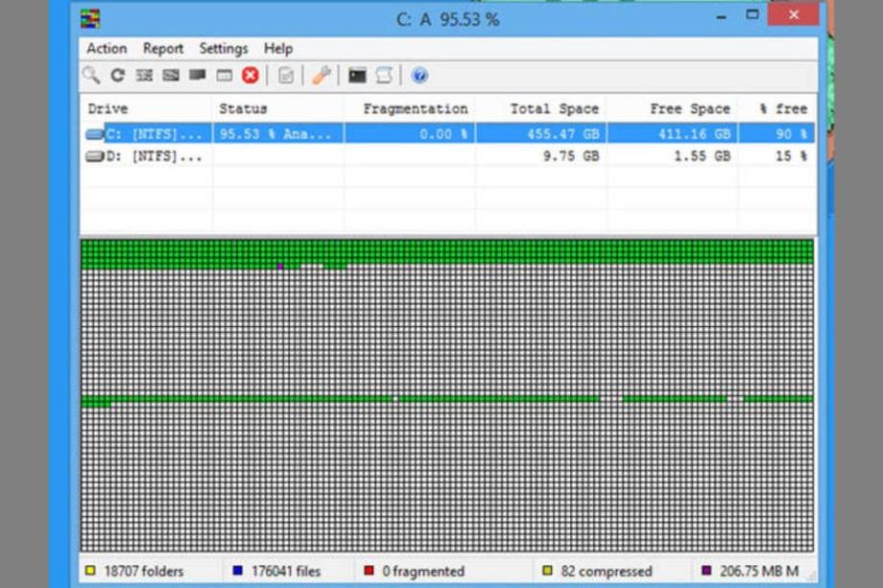Screen dimensions: 883x588
Task: Open the Report menu
Action: [x=163, y=48]
